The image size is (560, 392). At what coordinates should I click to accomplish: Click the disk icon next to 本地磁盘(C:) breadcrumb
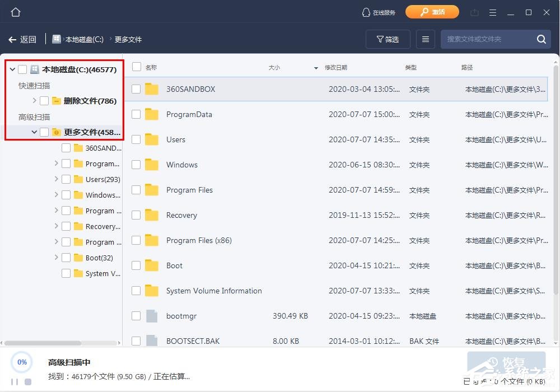(x=56, y=39)
